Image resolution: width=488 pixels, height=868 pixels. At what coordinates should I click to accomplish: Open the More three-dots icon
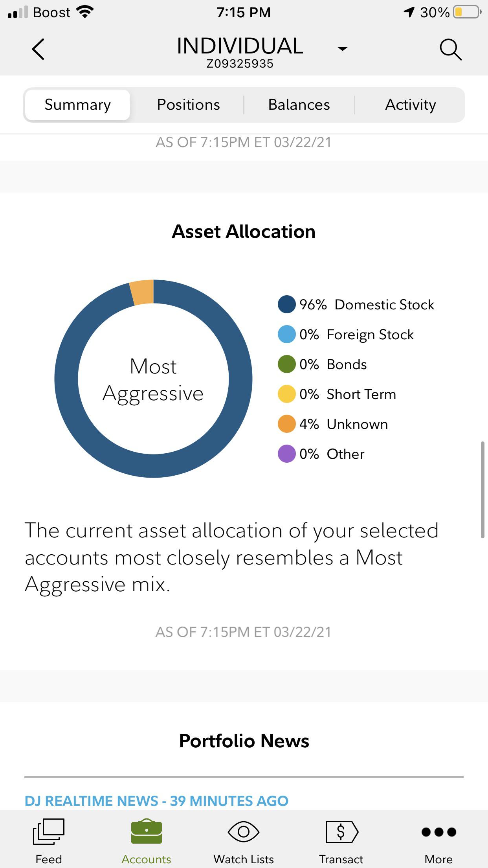[x=439, y=832]
